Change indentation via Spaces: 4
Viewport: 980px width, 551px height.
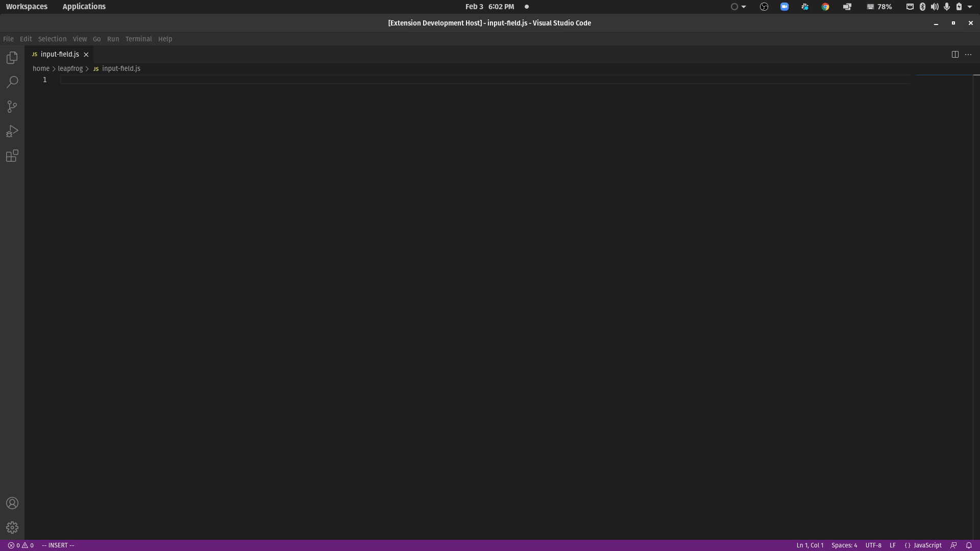844,545
